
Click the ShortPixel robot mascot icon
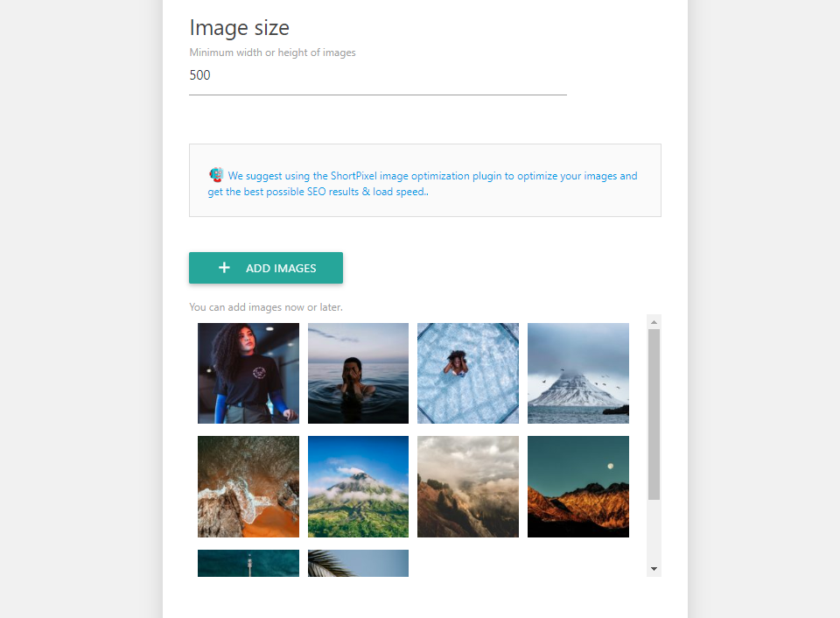(216, 175)
